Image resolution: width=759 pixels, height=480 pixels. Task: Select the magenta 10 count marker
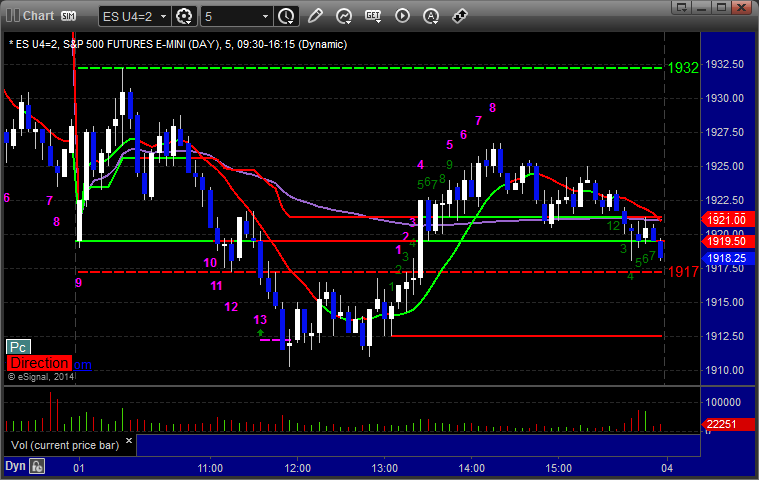pyautogui.click(x=210, y=263)
